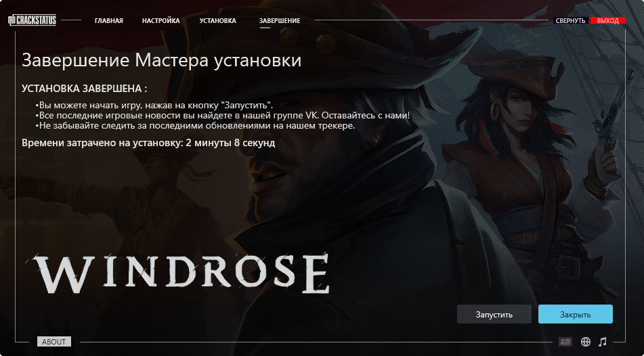
Task: Click the blue Закрыть button
Action: (x=576, y=315)
